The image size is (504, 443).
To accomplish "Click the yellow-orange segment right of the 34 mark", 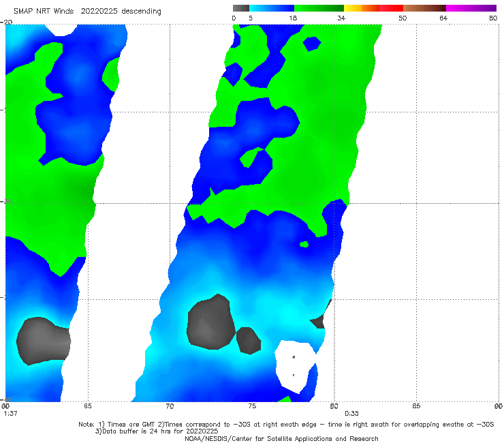I will click(x=362, y=8).
